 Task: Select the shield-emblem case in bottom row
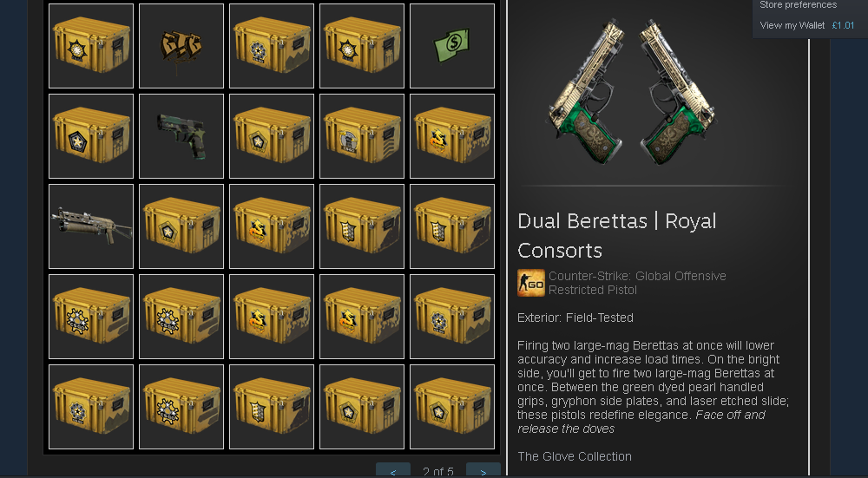click(x=271, y=407)
